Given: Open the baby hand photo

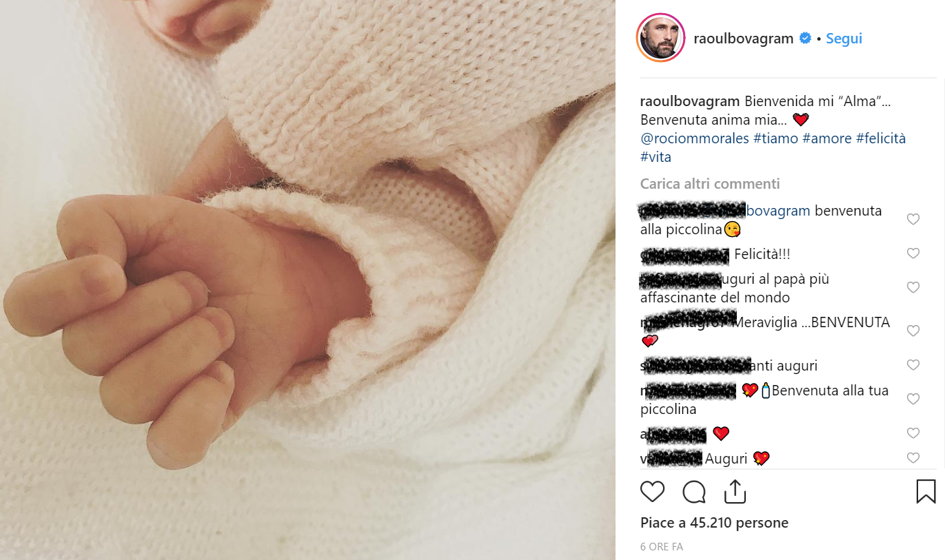Looking at the screenshot, I should pyautogui.click(x=307, y=280).
